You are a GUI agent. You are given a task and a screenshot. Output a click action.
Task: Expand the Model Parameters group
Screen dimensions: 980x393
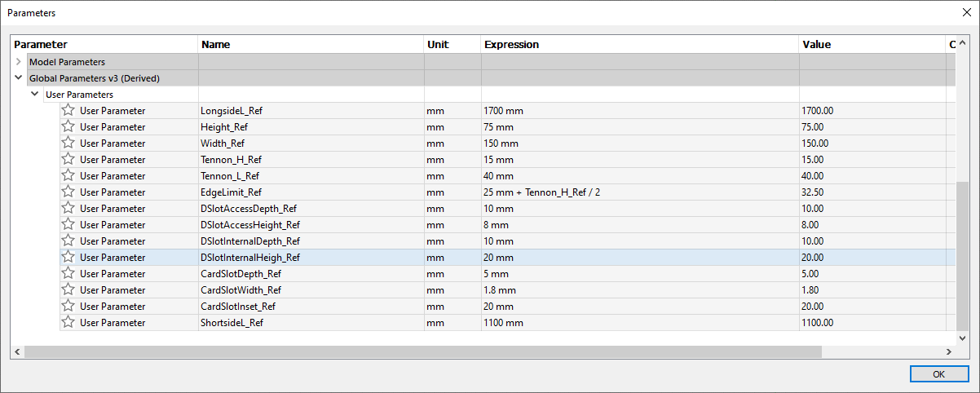[x=18, y=61]
